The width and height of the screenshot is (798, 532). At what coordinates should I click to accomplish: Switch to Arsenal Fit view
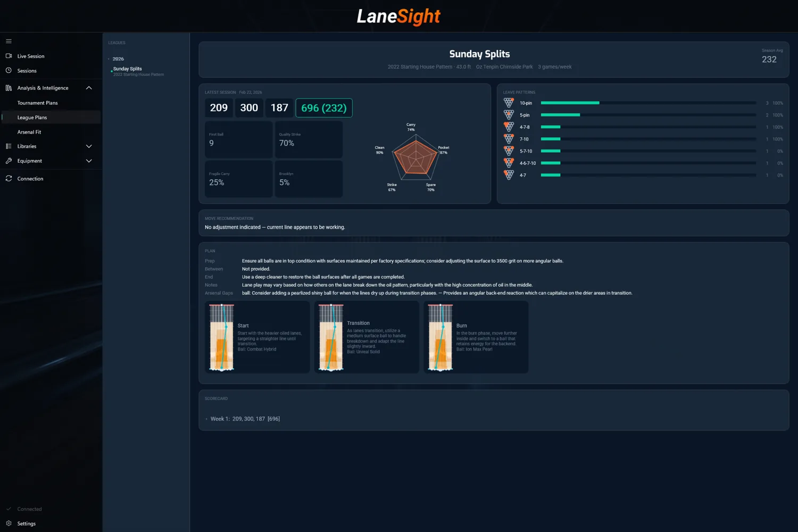[x=29, y=132]
